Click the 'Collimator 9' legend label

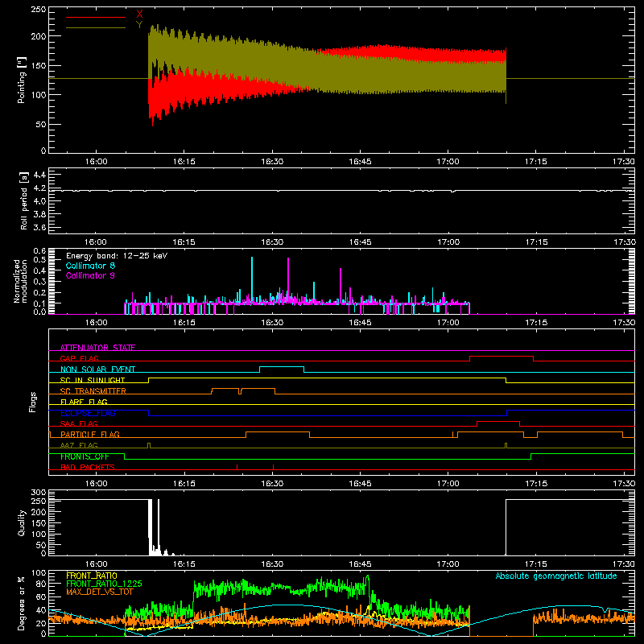click(x=90, y=275)
